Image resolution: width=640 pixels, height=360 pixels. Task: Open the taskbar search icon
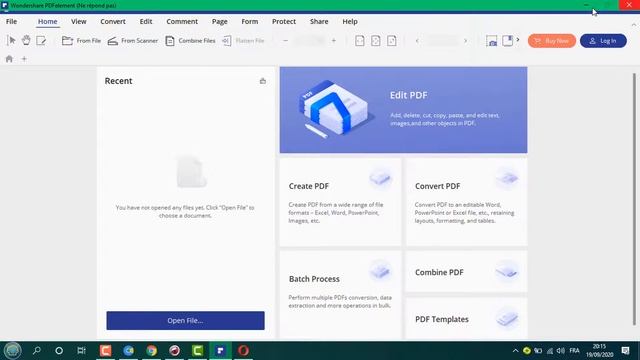pyautogui.click(x=37, y=350)
